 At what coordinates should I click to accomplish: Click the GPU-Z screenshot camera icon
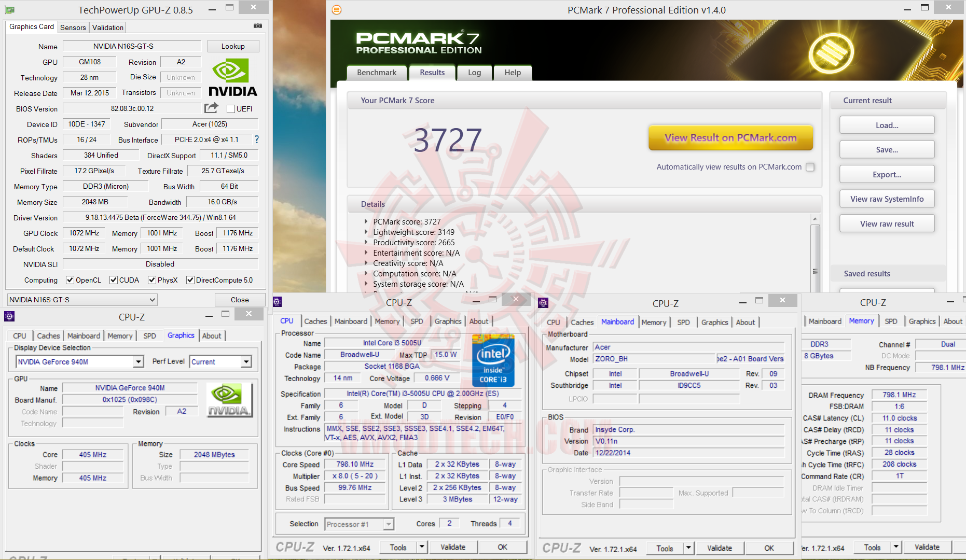[x=258, y=26]
